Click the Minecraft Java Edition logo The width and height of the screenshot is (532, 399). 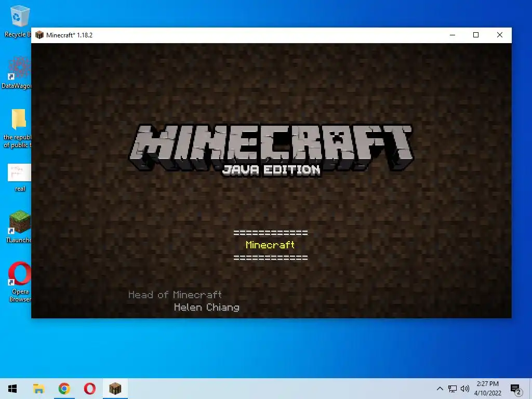pyautogui.click(x=271, y=150)
